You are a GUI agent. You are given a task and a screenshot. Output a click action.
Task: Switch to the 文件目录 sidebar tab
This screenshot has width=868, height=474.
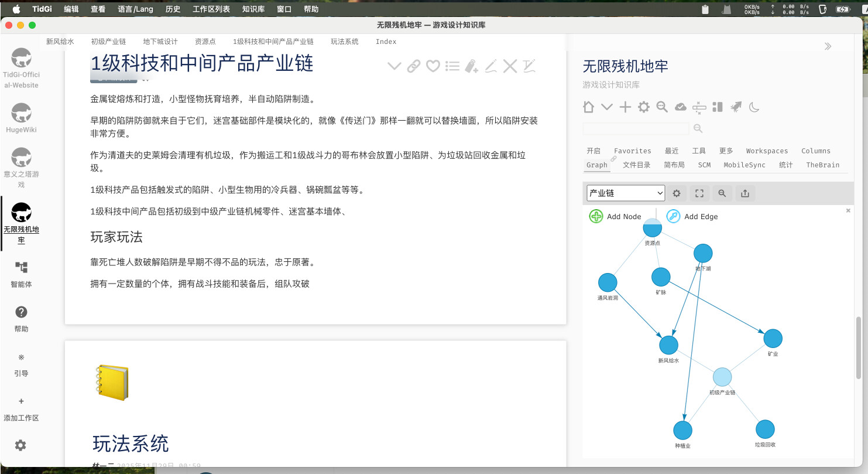(x=636, y=165)
